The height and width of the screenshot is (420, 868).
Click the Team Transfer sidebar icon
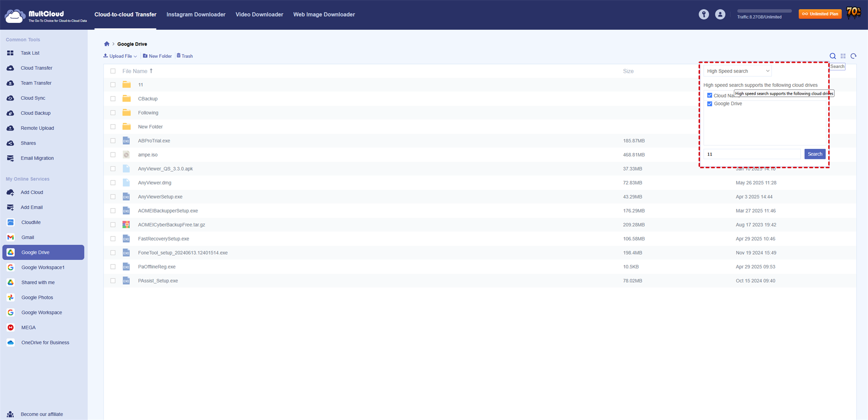coord(10,83)
